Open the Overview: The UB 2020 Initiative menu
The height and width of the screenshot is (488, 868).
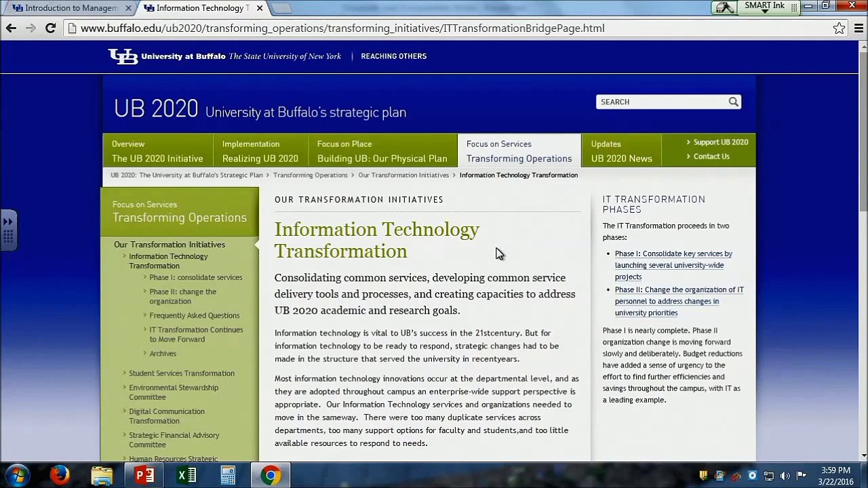point(157,151)
